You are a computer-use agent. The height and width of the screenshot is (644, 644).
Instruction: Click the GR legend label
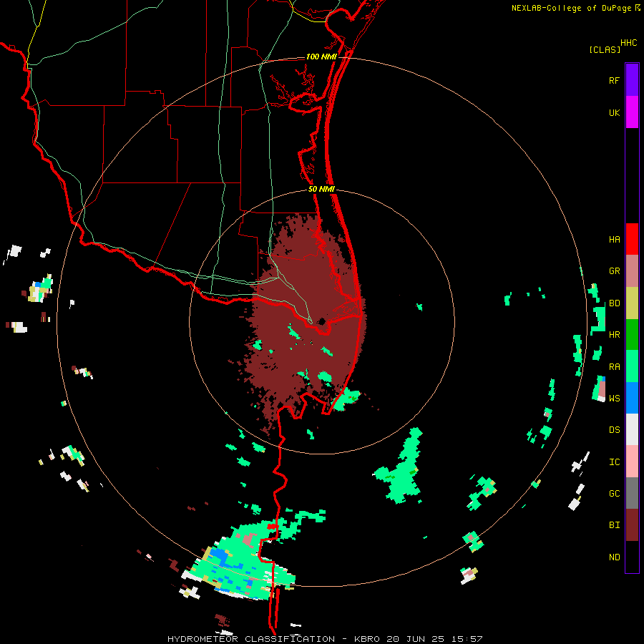click(x=614, y=271)
